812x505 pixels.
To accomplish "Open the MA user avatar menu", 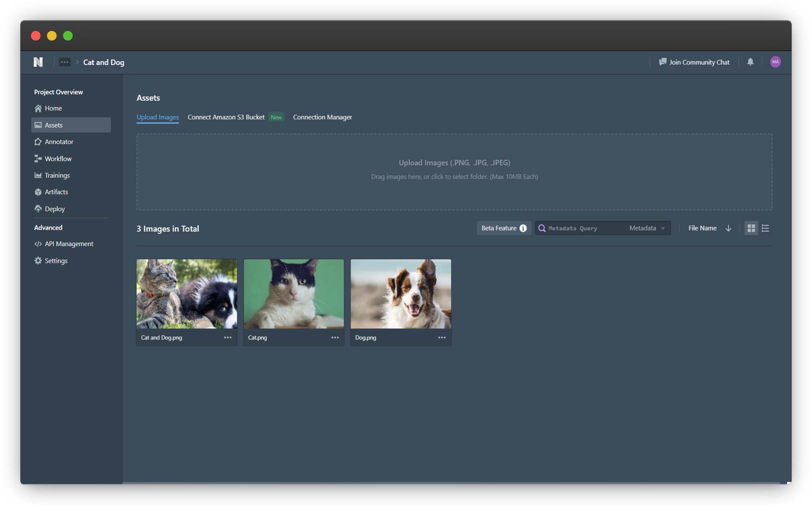I will click(775, 62).
